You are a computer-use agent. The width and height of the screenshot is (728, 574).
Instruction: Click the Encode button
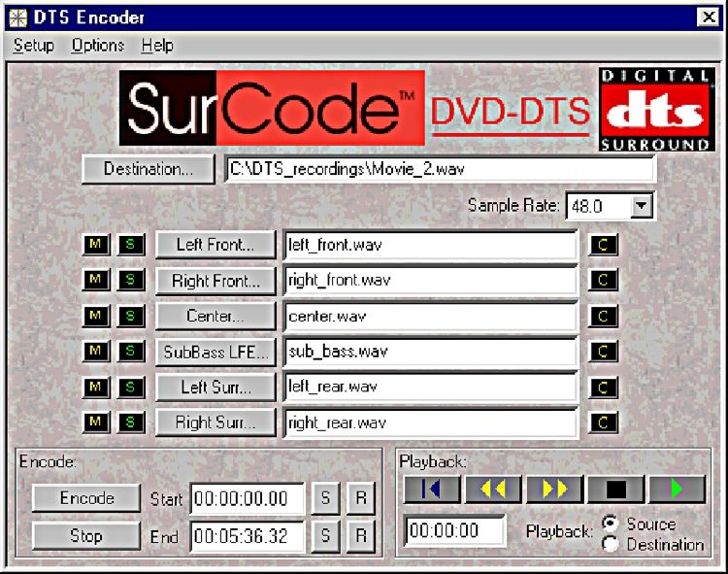click(x=87, y=498)
